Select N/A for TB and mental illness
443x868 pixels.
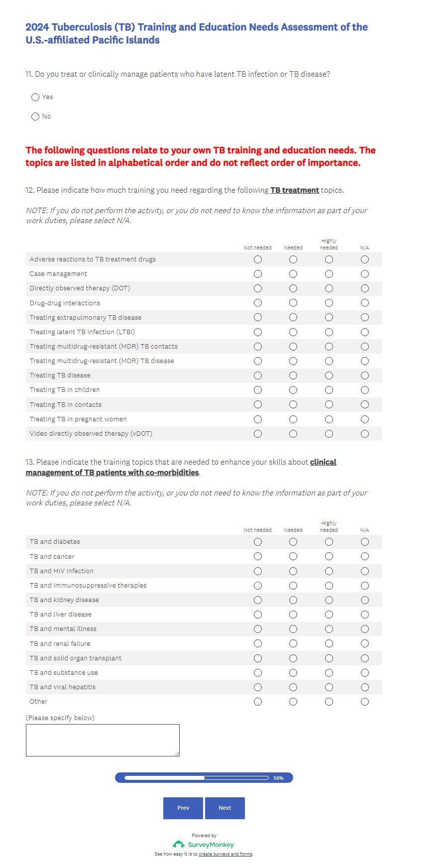click(365, 629)
